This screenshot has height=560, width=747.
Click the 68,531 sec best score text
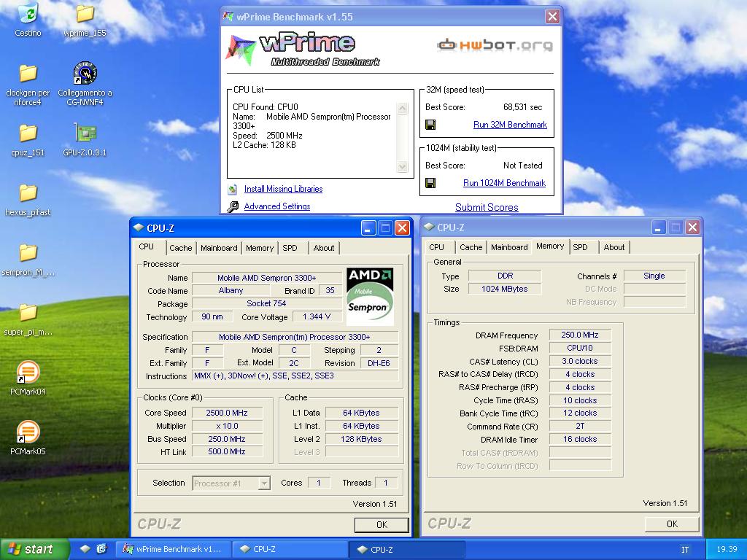coord(522,107)
